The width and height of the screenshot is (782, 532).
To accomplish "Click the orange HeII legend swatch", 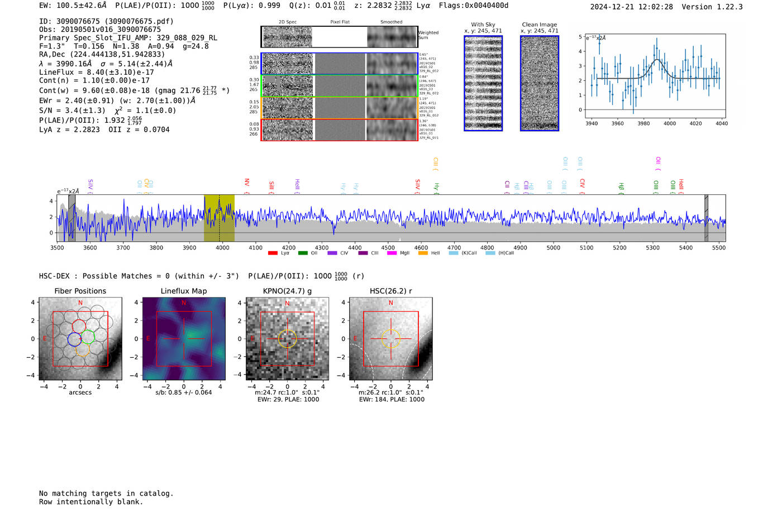I will click(x=423, y=253).
